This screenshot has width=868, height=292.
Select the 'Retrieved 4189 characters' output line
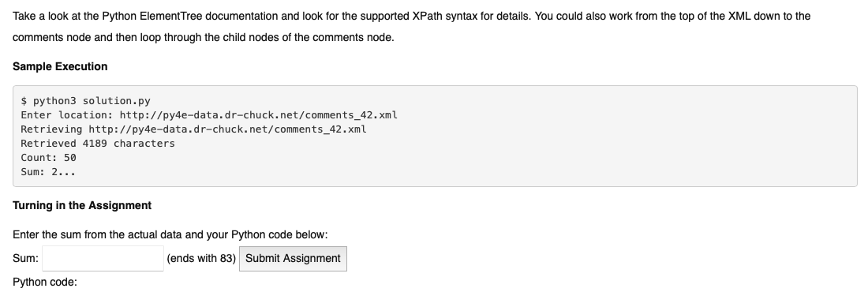[98, 144]
